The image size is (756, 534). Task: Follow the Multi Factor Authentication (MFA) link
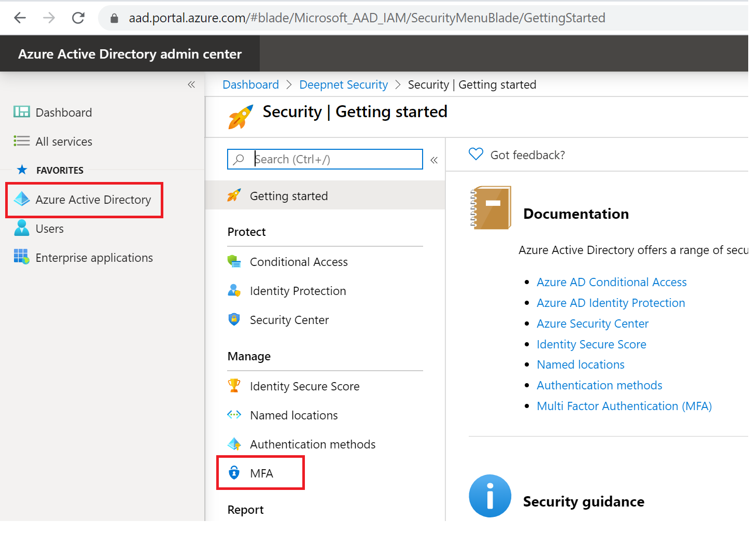pos(624,406)
